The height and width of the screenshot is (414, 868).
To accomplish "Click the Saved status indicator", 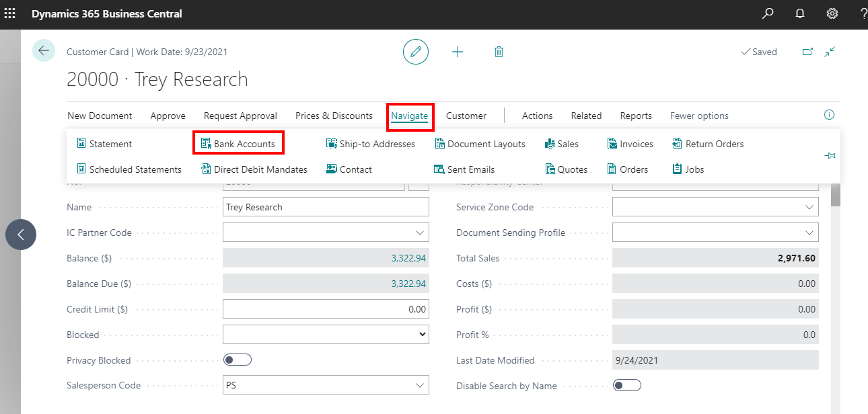I will coord(758,52).
